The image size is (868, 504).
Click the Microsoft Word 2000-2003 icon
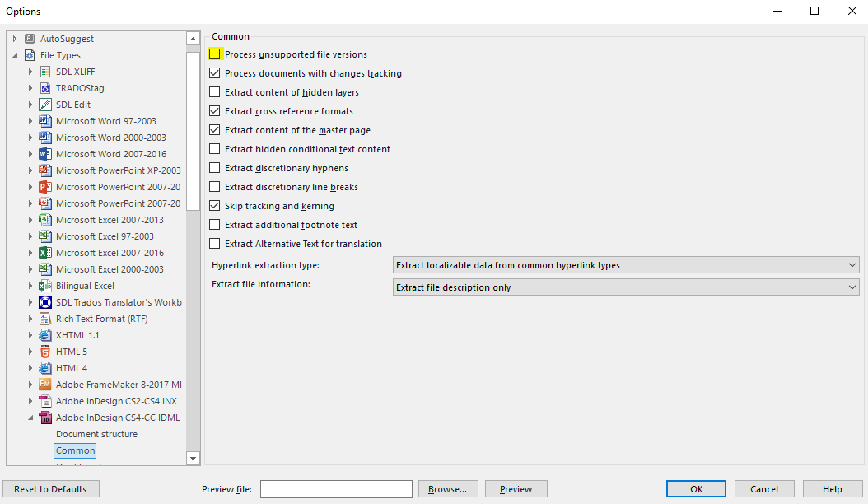[45, 138]
